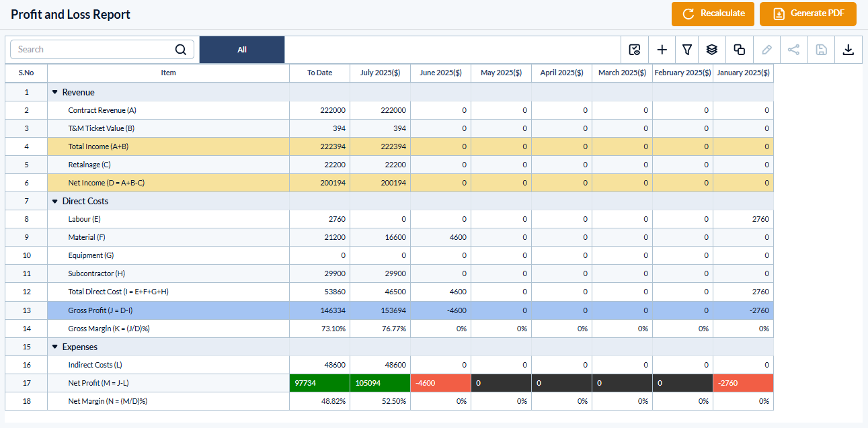This screenshot has width=868, height=428.
Task: Click the copy/duplicate squares icon
Action: 739,50
